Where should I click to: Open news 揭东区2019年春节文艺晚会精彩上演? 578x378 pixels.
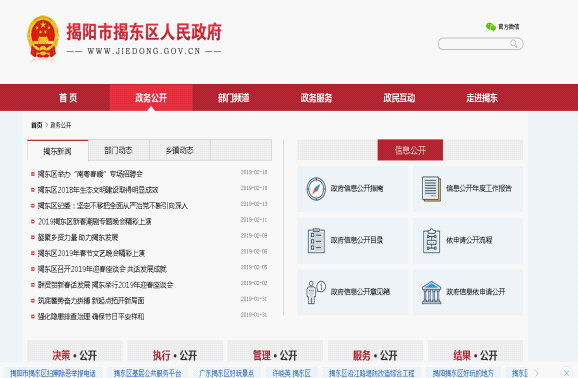[91, 253]
